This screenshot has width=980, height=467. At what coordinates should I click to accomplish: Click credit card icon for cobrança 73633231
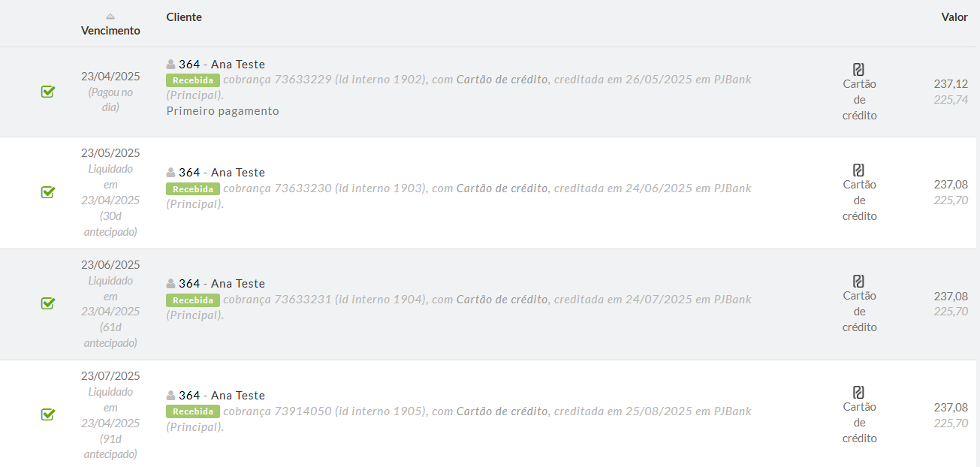click(x=859, y=281)
